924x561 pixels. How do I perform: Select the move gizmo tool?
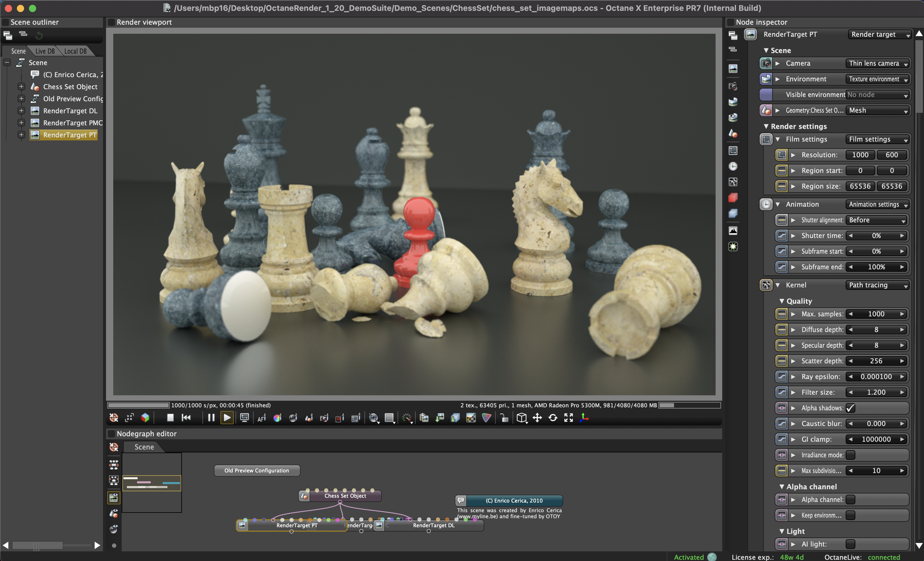[x=537, y=418]
